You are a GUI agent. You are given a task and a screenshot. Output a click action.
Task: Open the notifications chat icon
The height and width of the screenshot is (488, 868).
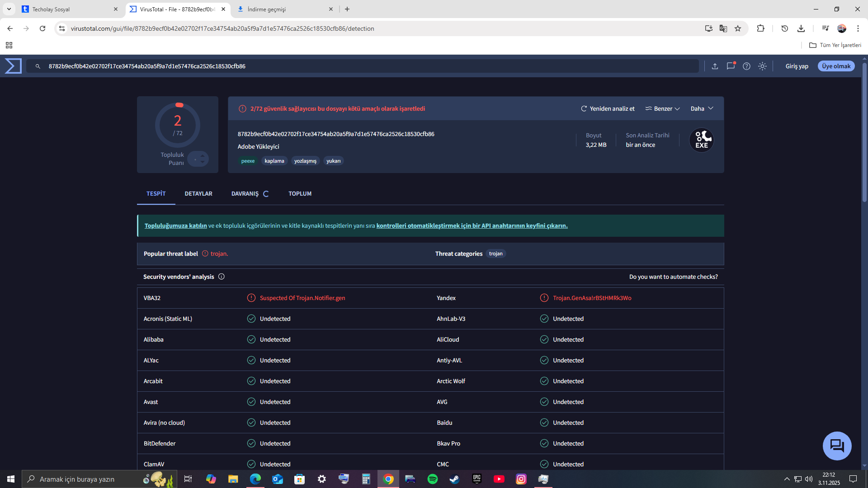click(x=731, y=66)
